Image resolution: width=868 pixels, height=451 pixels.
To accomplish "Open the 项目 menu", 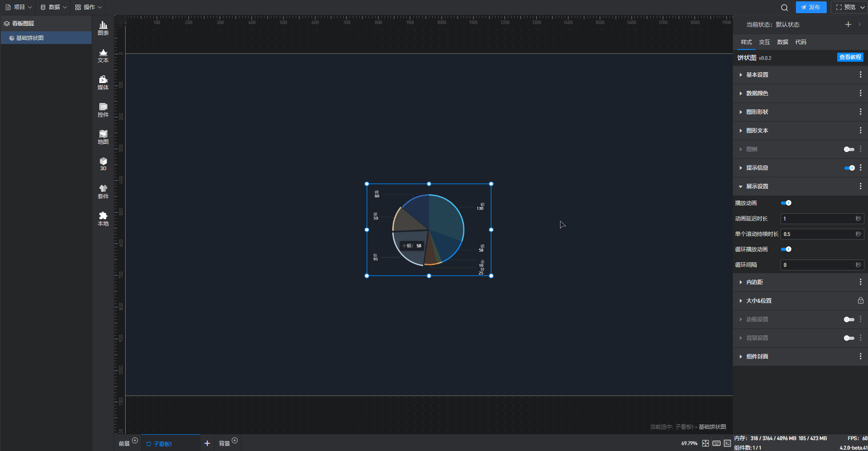I will pyautogui.click(x=19, y=7).
